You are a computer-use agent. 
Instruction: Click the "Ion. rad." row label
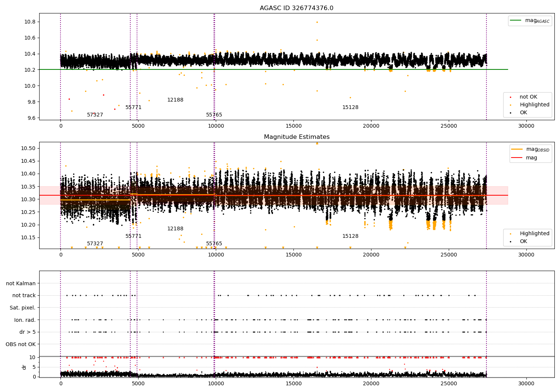(25, 320)
